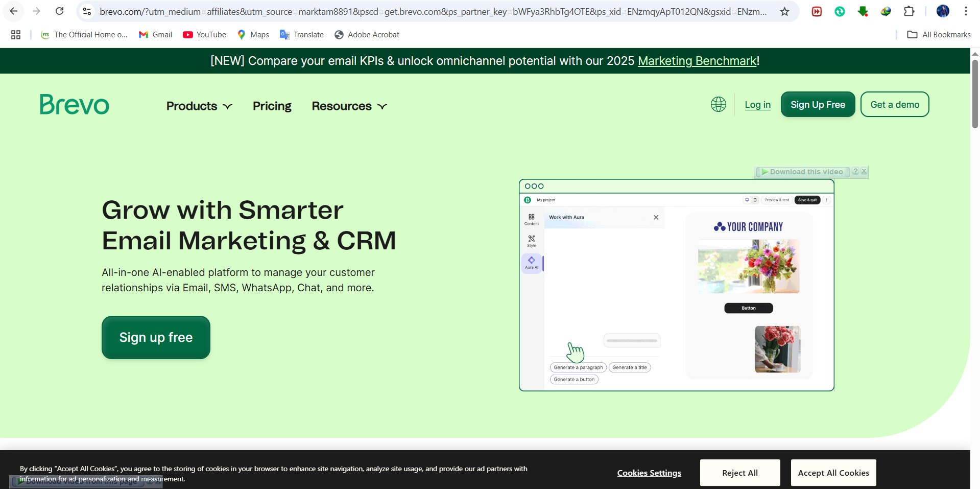Click the address bar URL

(433, 11)
